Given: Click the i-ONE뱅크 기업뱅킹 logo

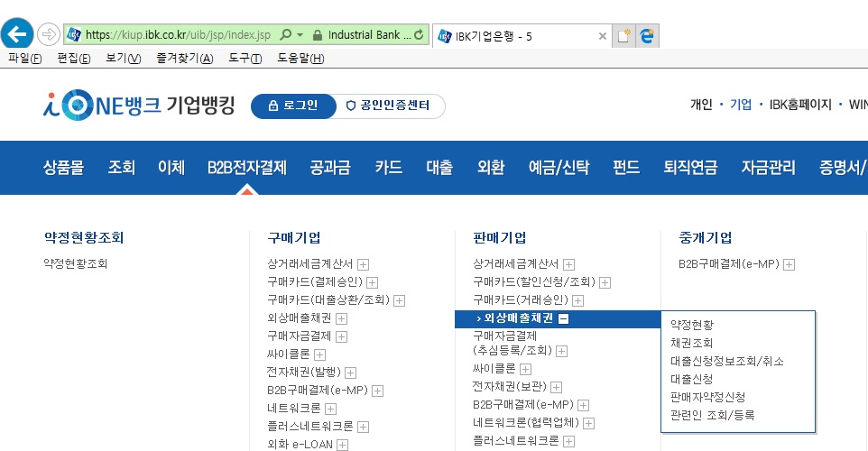Looking at the screenshot, I should [138, 106].
